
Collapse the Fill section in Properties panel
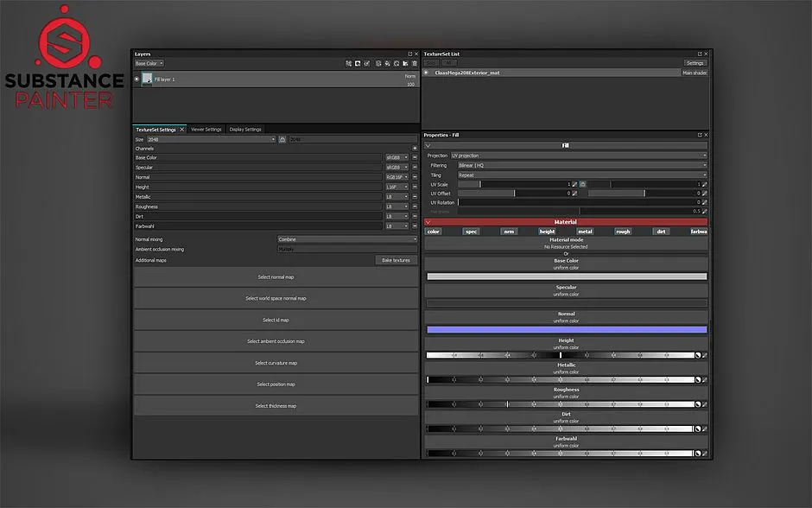[x=428, y=143]
